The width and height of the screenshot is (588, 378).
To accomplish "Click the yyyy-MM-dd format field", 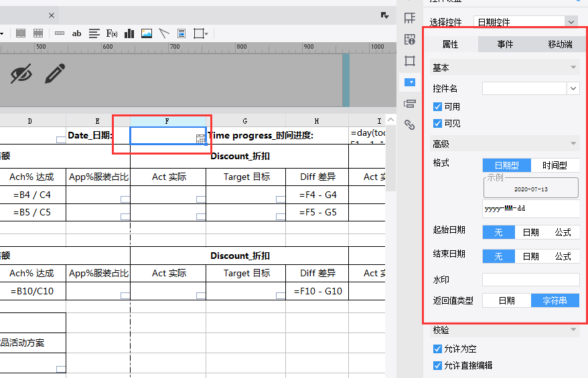I will [x=531, y=209].
